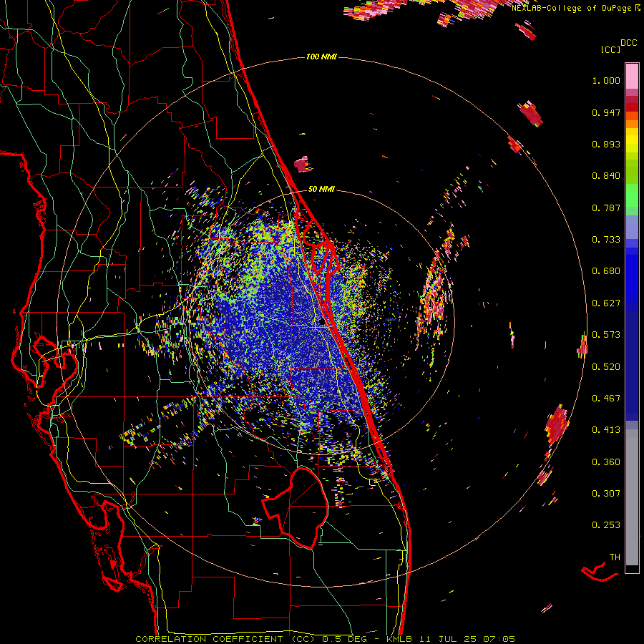Click the 0.360 legend value

click(606, 462)
